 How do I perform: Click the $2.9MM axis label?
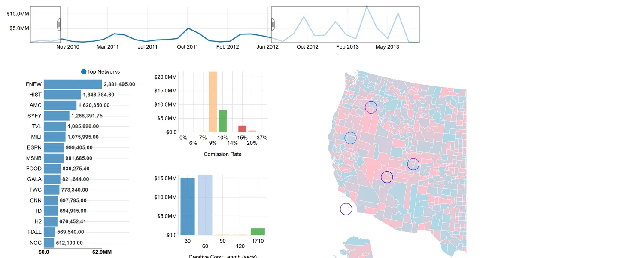pos(102,252)
